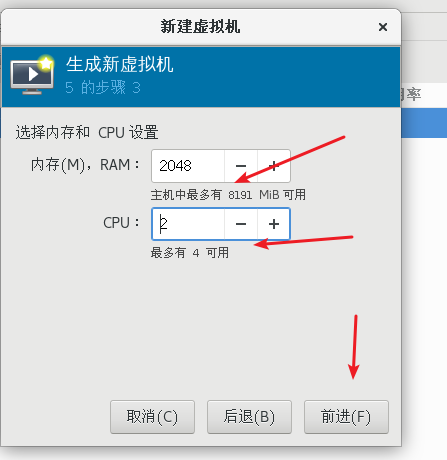Focus the CPU count input field
This screenshot has width=447, height=460.
pyautogui.click(x=188, y=224)
